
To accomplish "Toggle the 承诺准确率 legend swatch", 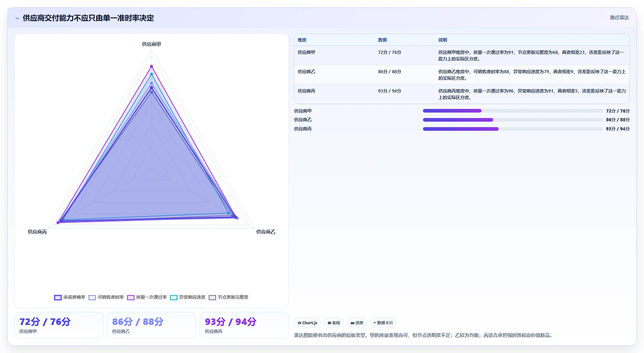I will (58, 298).
